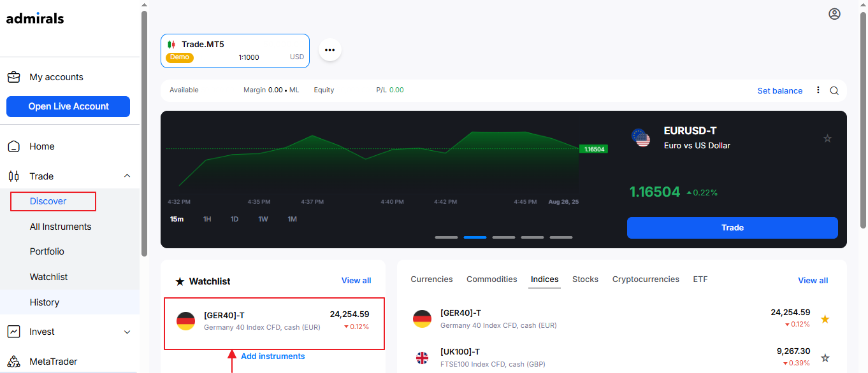Click the last carousel slide indicator
Screen dimensions: 868x373
coord(561,237)
